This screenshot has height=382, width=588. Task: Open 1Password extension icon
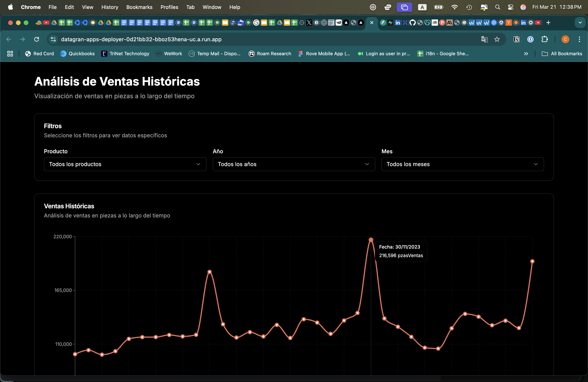pyautogui.click(x=530, y=39)
